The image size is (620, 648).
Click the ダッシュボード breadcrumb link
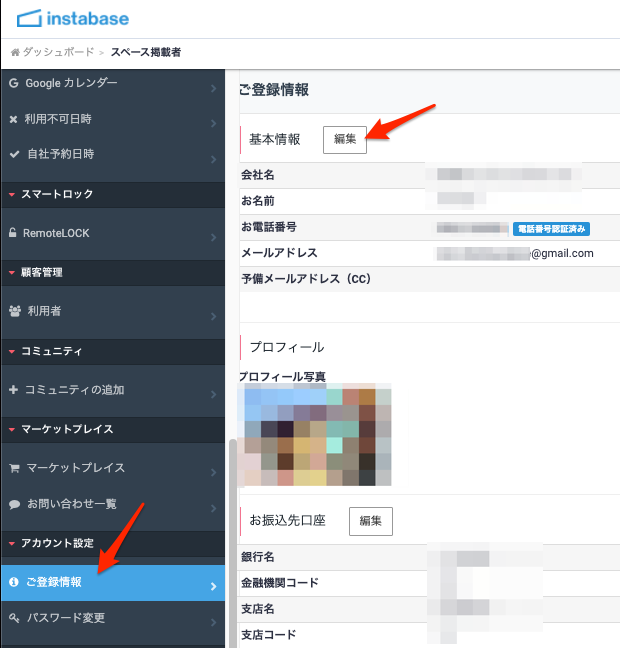58,52
